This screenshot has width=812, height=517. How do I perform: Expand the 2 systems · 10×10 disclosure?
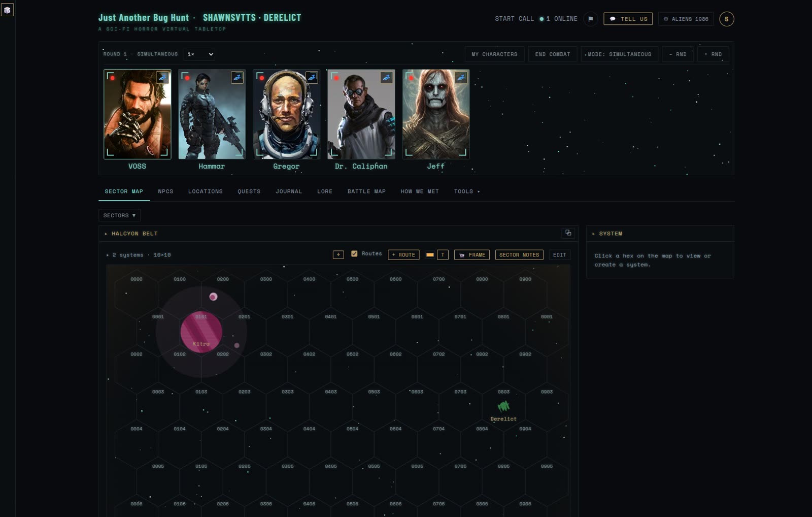pyautogui.click(x=139, y=255)
